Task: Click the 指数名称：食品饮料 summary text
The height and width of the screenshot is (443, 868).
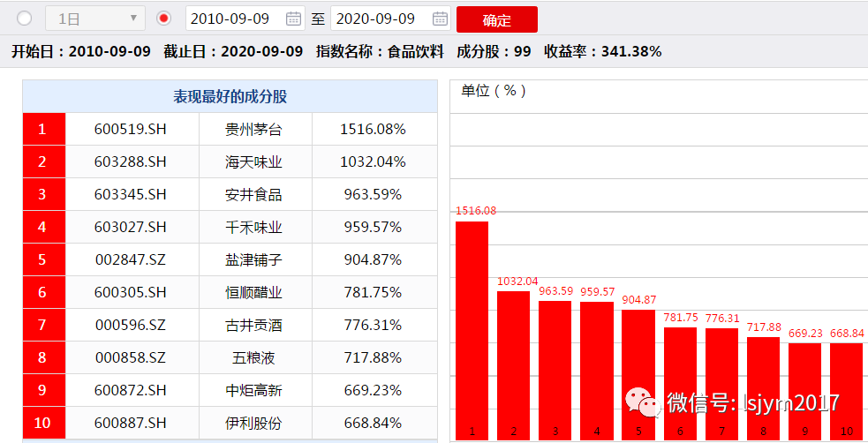Action: coord(380,51)
